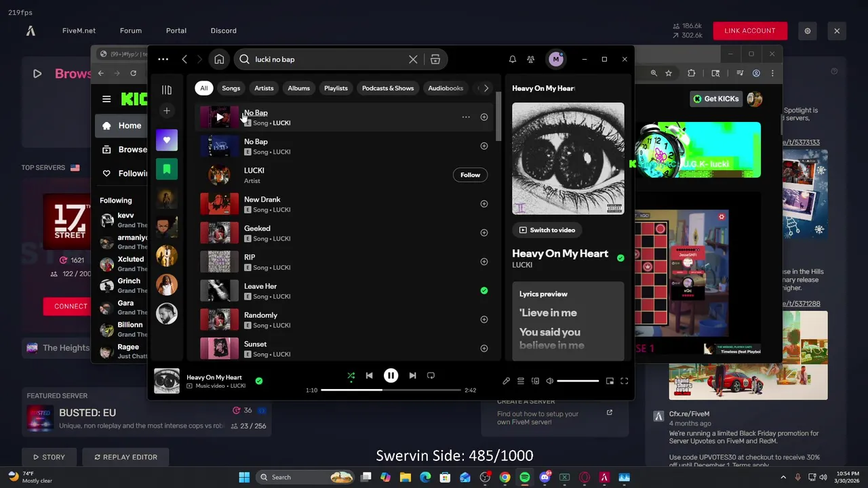Show more filter chips with arrow
Viewport: 868px width, 488px height.
(x=486, y=88)
